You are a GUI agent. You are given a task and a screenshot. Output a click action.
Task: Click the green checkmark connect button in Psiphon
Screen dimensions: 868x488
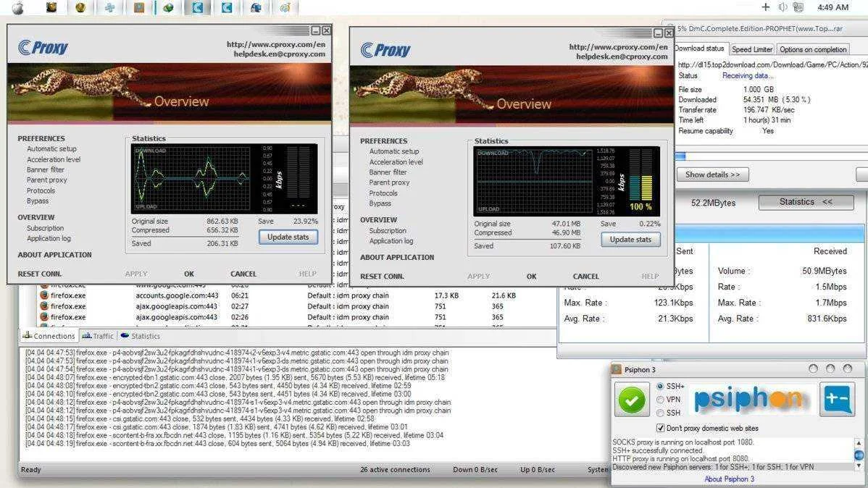(632, 400)
